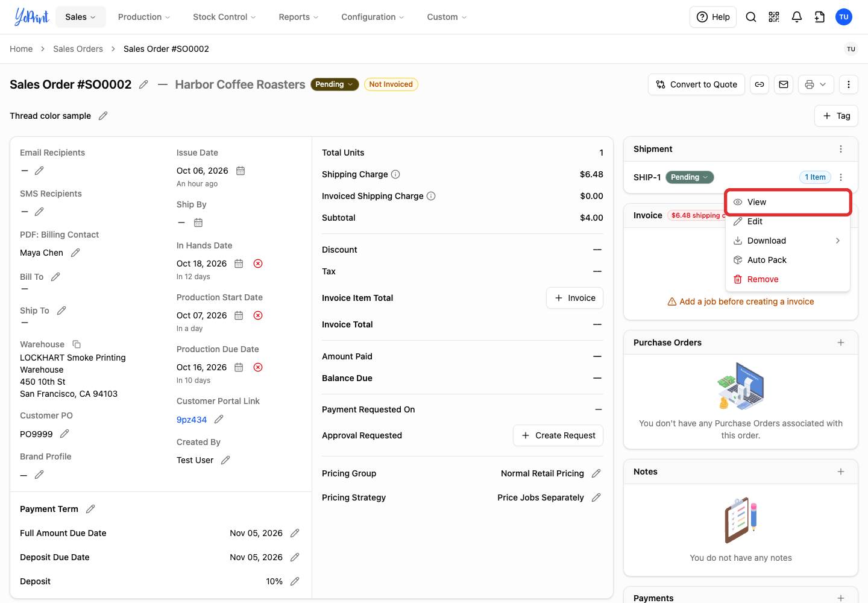This screenshot has height=603, width=868.
Task: Clear the Production Due Date
Action: (258, 367)
